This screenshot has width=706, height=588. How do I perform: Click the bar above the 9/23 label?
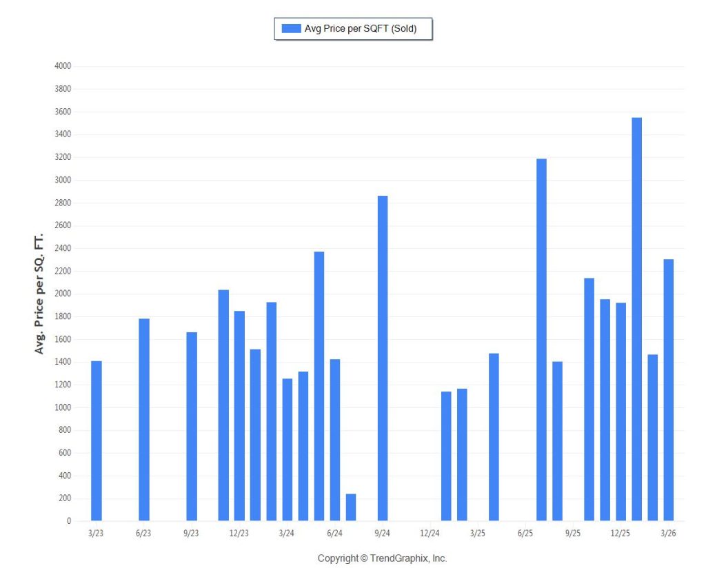click(x=192, y=427)
